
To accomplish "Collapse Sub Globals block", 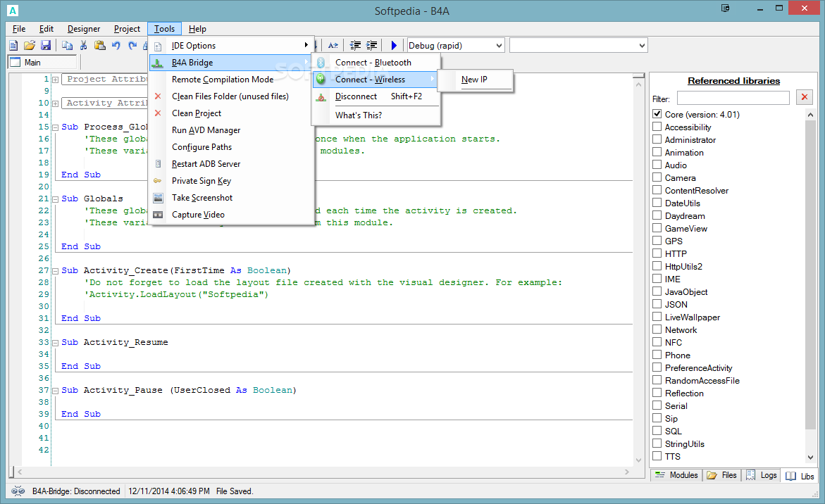I will 55,199.
